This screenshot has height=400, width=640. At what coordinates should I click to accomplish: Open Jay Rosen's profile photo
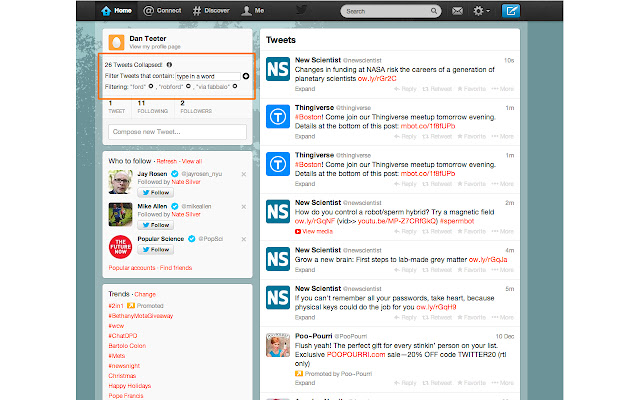pos(120,182)
